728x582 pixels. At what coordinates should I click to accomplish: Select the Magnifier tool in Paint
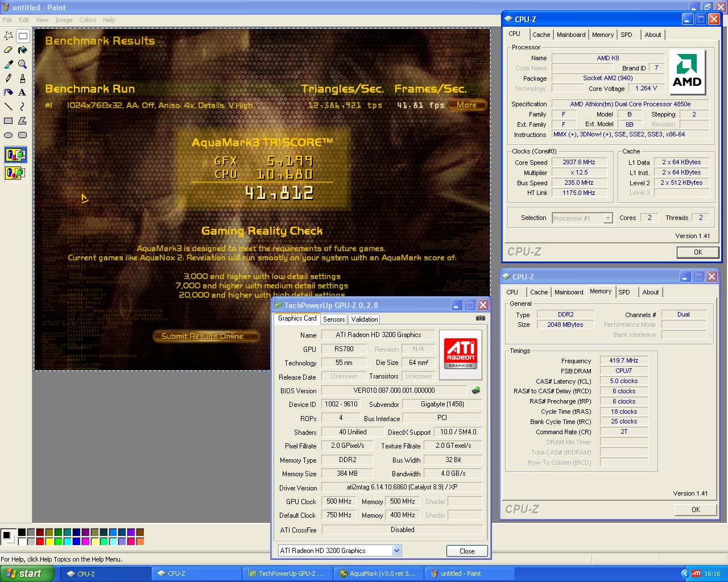click(x=23, y=64)
